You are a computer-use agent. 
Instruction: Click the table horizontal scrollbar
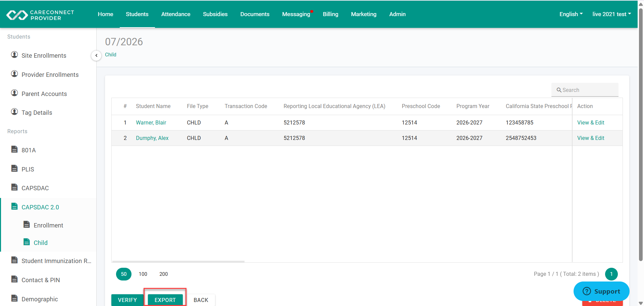(178, 261)
